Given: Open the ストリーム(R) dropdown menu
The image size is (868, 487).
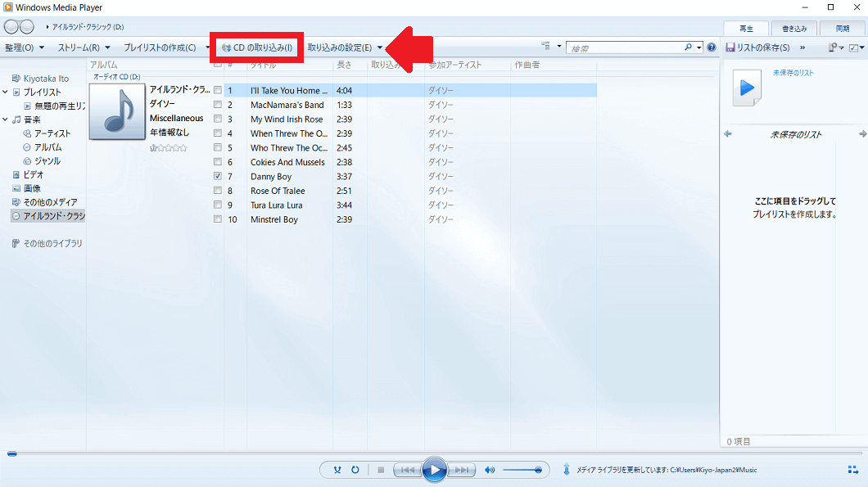Looking at the screenshot, I should pos(84,47).
